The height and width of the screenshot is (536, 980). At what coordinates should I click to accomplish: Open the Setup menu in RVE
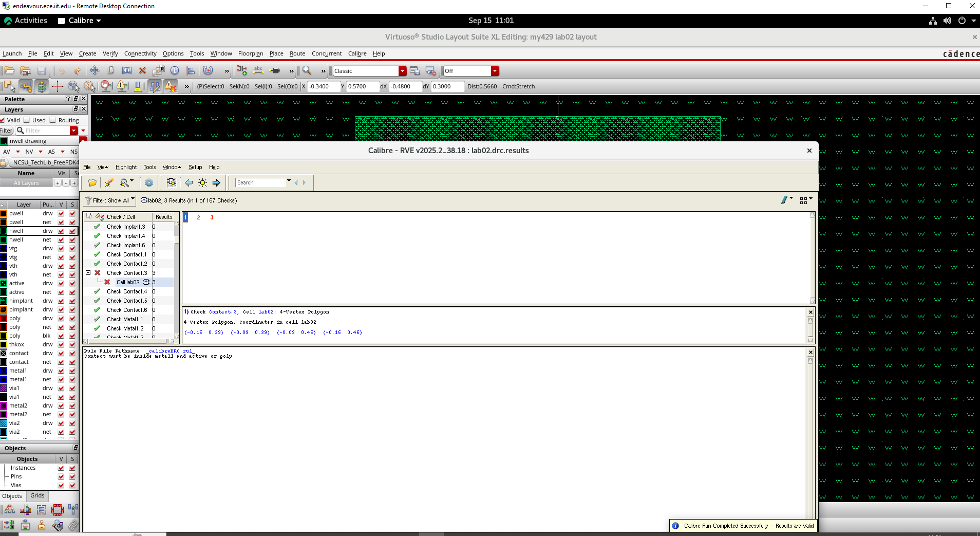coord(195,167)
